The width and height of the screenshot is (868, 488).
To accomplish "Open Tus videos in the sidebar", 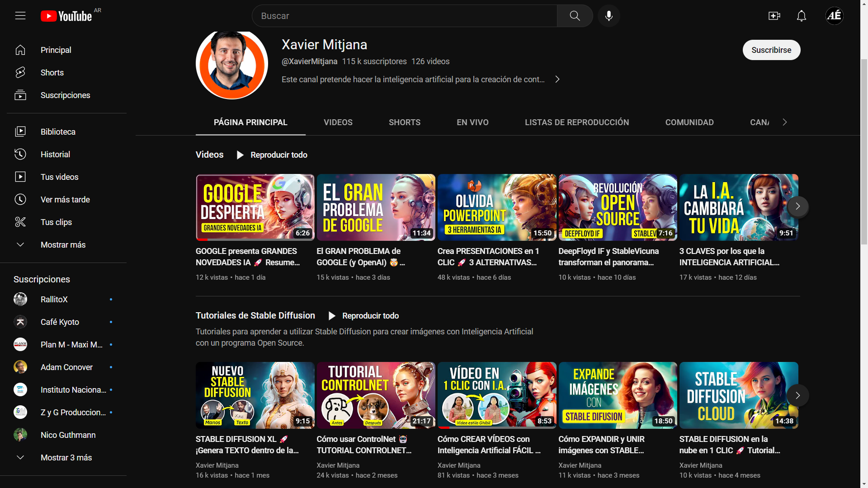I will point(63,177).
